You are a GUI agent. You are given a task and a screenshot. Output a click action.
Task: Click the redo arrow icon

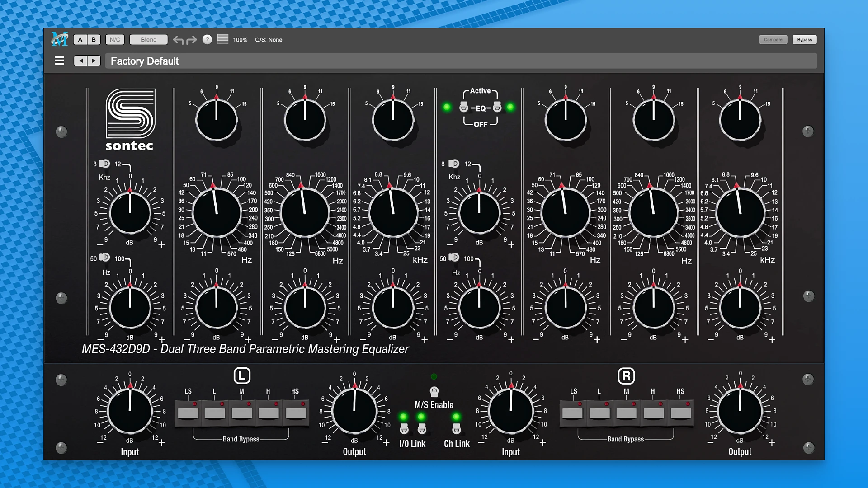pyautogui.click(x=192, y=40)
